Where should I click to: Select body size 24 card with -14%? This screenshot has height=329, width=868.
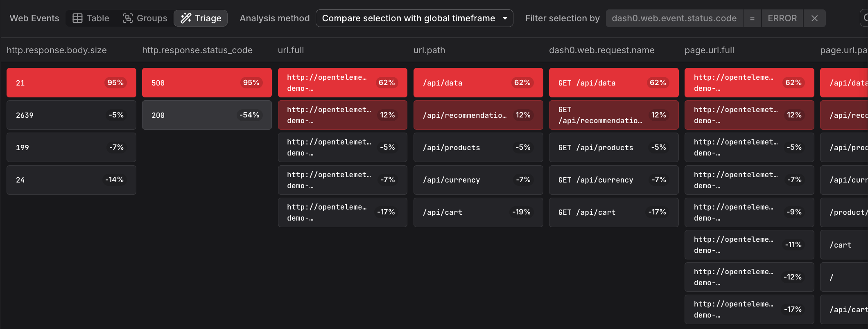pyautogui.click(x=71, y=180)
